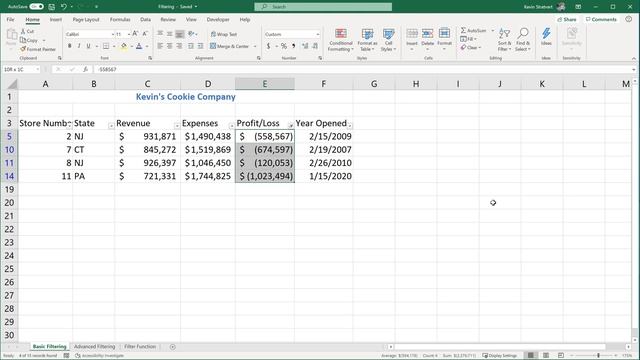Apply underline formatting

tap(88, 46)
